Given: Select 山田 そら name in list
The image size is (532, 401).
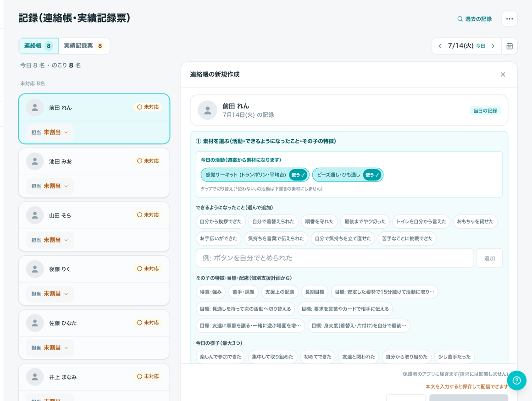Looking at the screenshot, I should tap(60, 215).
